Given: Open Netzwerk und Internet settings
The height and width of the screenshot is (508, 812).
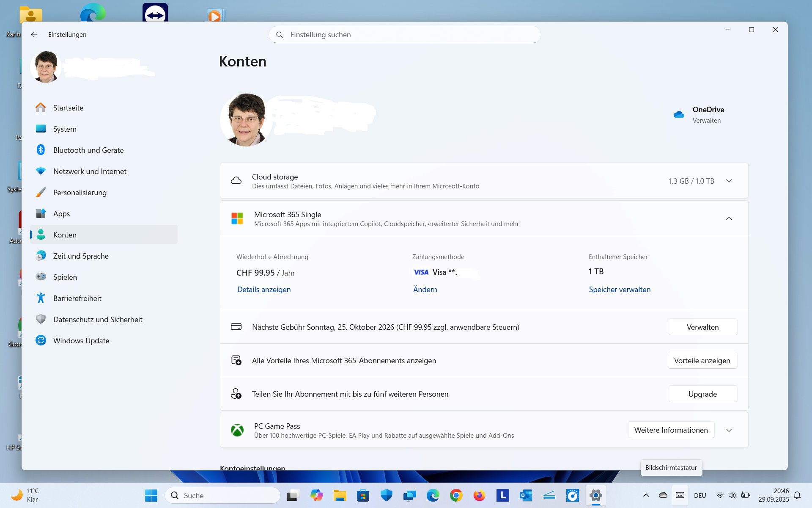Looking at the screenshot, I should [x=90, y=171].
